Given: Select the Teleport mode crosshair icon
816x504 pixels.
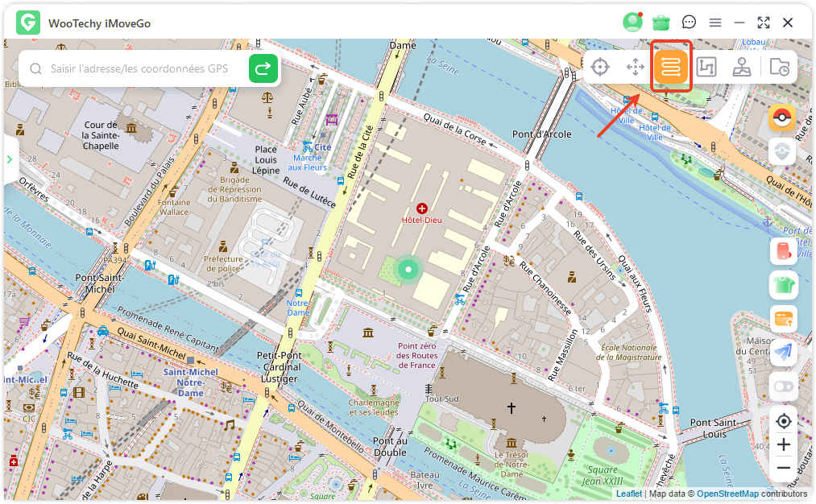Looking at the screenshot, I should click(600, 68).
